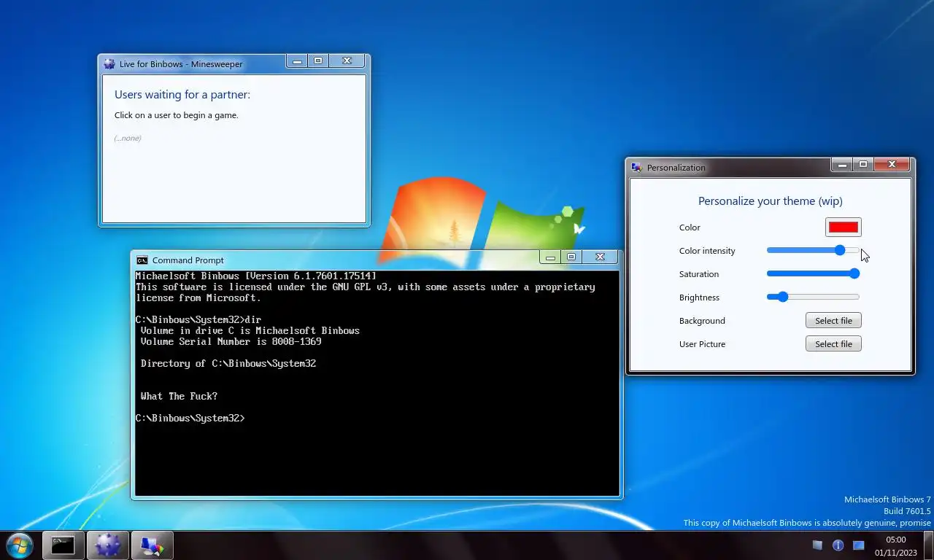Minimize the Minesweeper window
Viewport: 934px width, 560px height.
pos(297,61)
